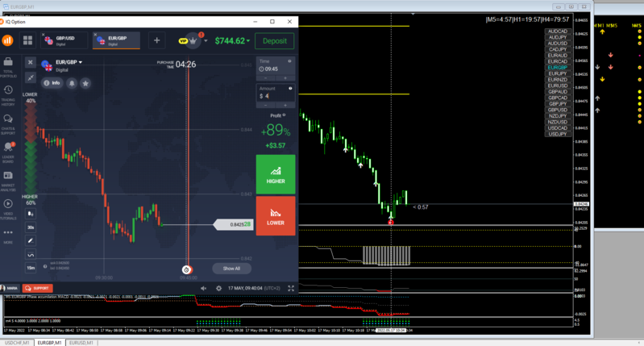This screenshot has height=346, width=644.
Task: Collapse chart with the diagonal arrows icon
Action: tap(31, 77)
